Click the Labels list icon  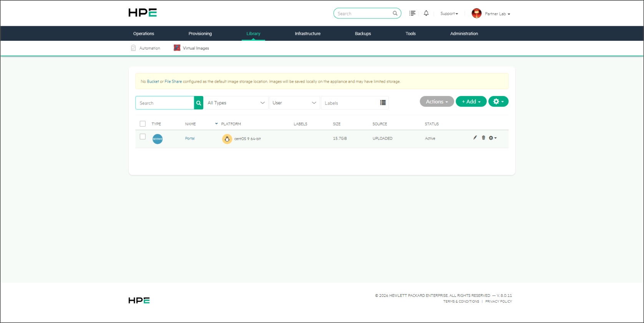coord(383,103)
